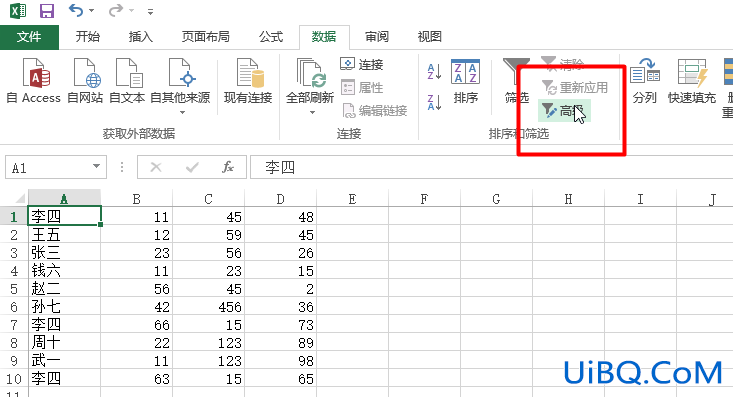The width and height of the screenshot is (733, 397).
Task: Select cell with value 98
Action: pyautogui.click(x=280, y=361)
